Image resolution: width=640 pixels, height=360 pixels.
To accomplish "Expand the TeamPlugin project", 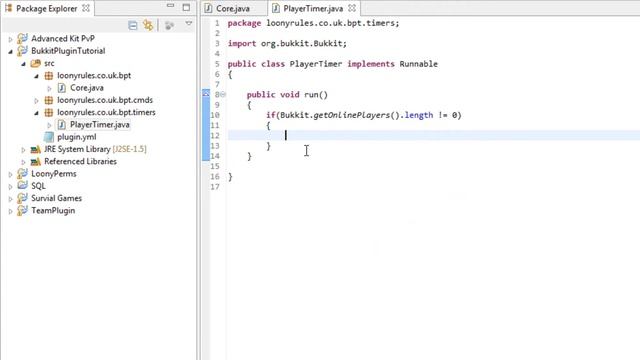I will [x=11, y=211].
